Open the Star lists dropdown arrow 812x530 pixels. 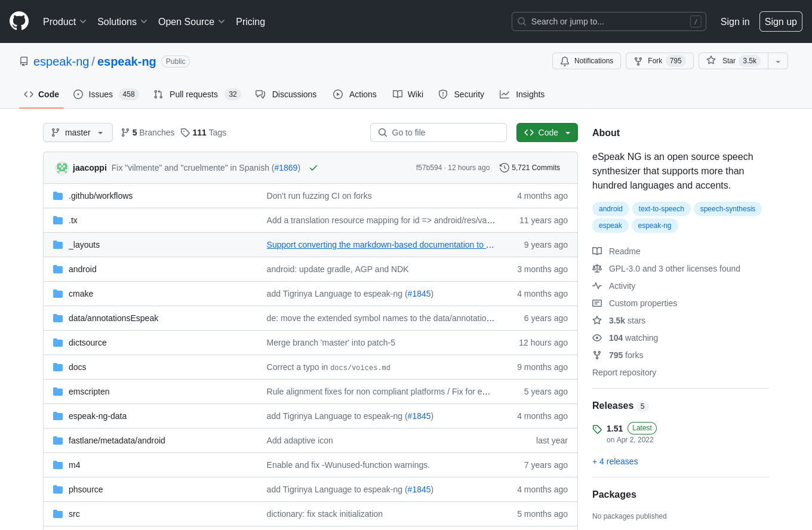point(778,61)
